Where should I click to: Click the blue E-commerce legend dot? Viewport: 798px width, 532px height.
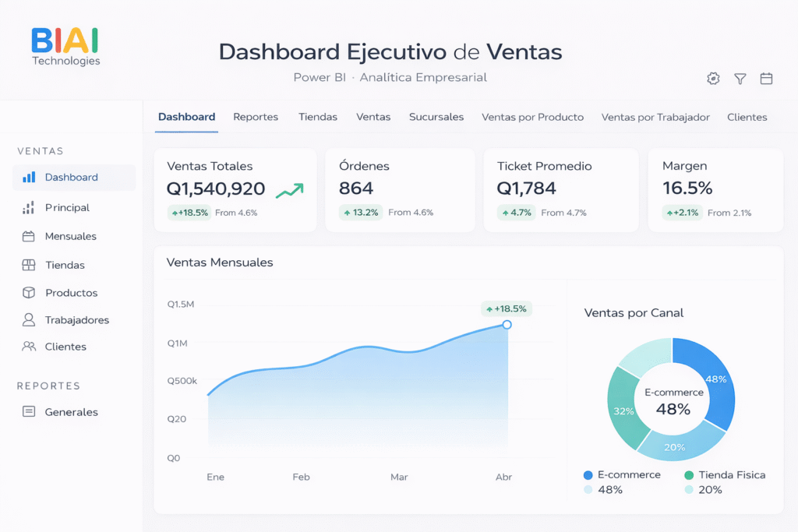pos(588,475)
